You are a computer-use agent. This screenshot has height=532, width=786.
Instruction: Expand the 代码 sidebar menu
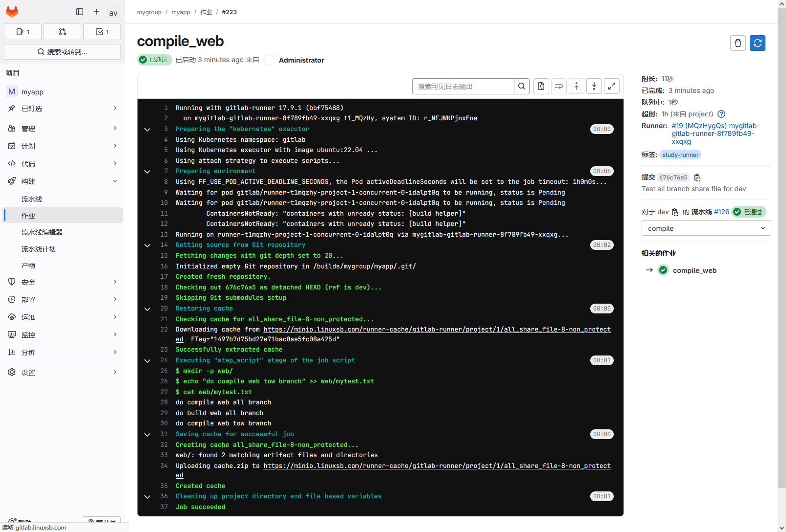(x=62, y=164)
